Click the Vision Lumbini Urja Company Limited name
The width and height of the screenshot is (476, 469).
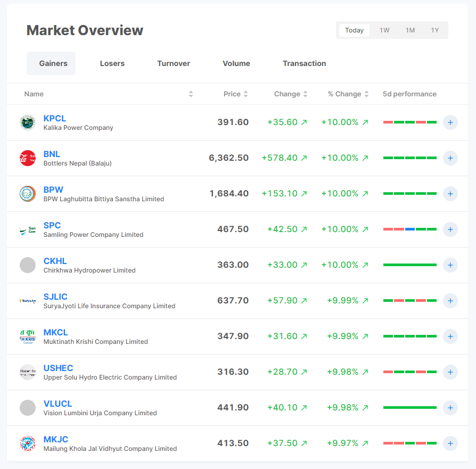[x=100, y=413]
